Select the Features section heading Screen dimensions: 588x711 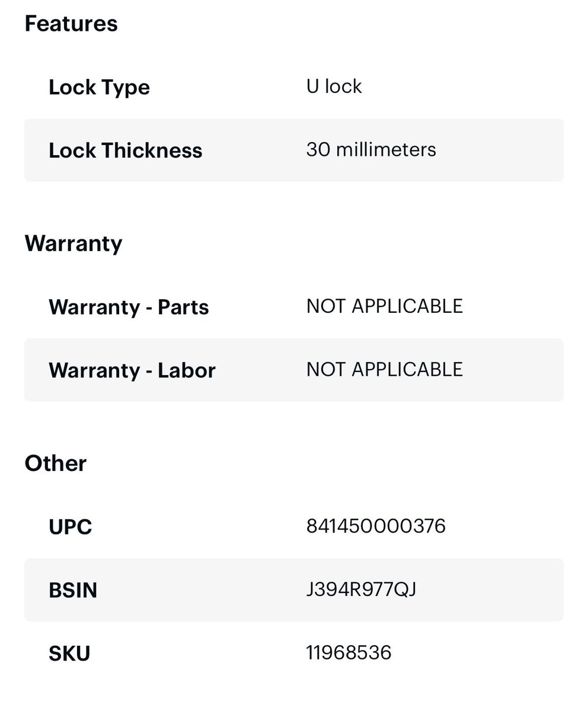[x=71, y=24]
